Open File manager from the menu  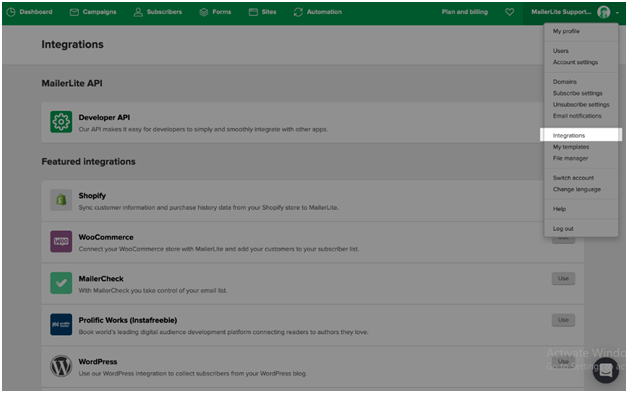click(x=570, y=158)
